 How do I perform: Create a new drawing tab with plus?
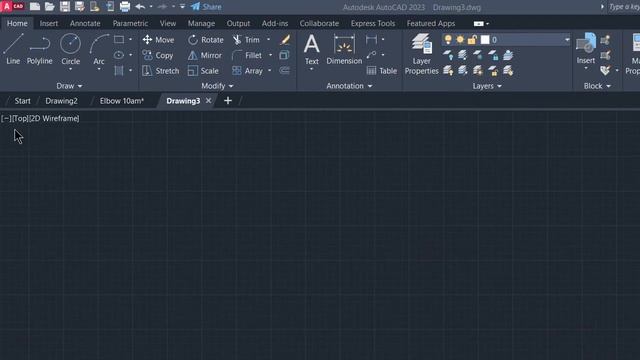(228, 100)
